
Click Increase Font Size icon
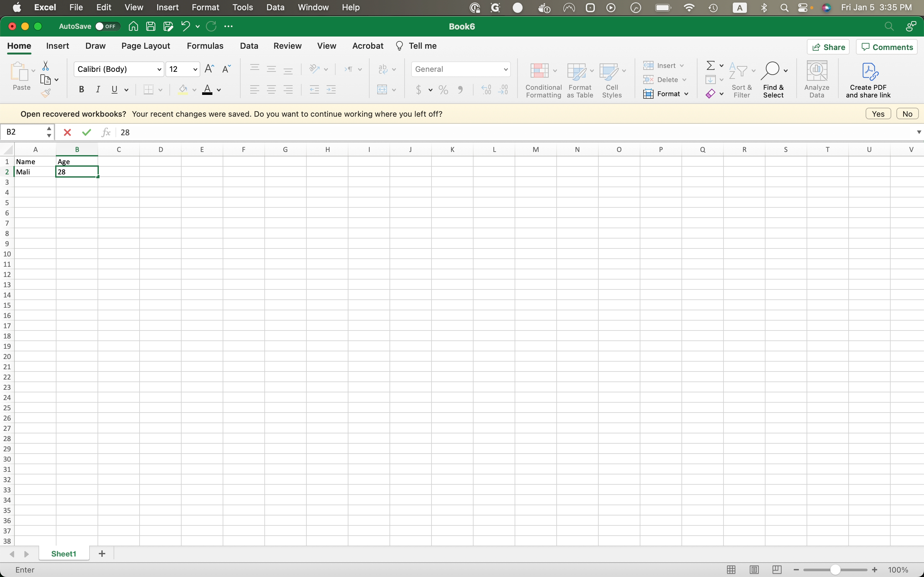point(209,69)
